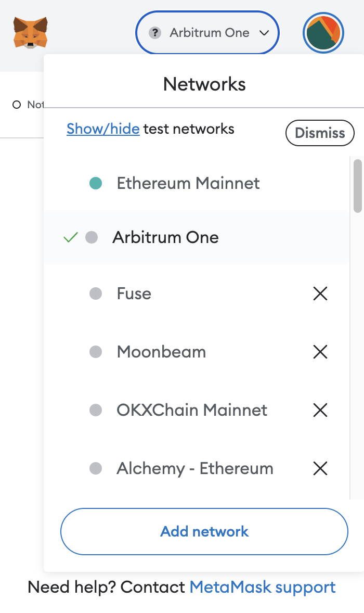Select the Fuse network
This screenshot has height=613, width=364.
tap(134, 294)
